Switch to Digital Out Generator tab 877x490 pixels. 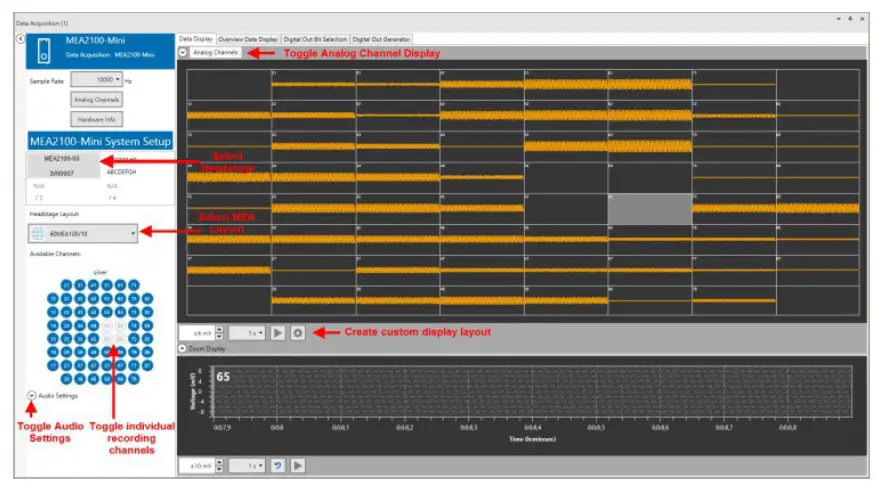pyautogui.click(x=381, y=39)
